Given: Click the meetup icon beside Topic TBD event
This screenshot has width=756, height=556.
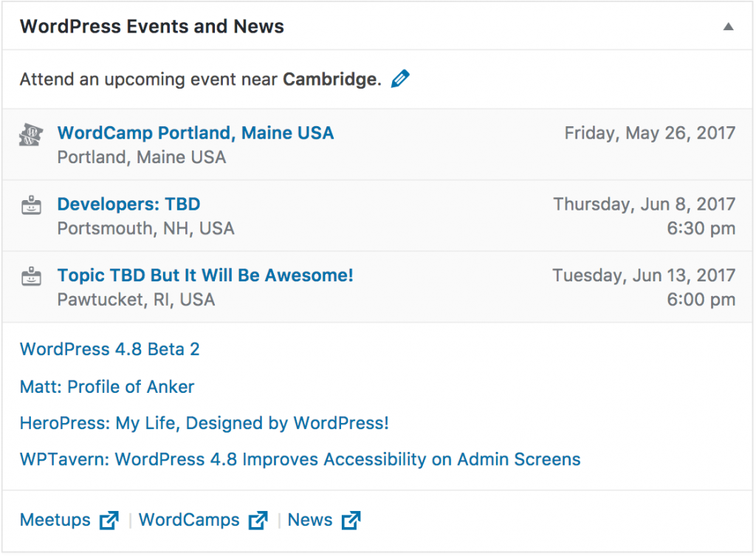Looking at the screenshot, I should click(31, 276).
